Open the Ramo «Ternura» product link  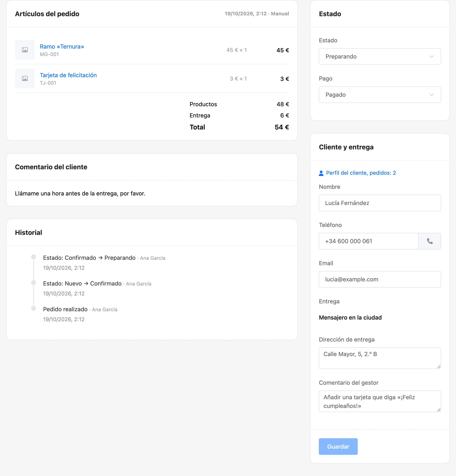62,47
